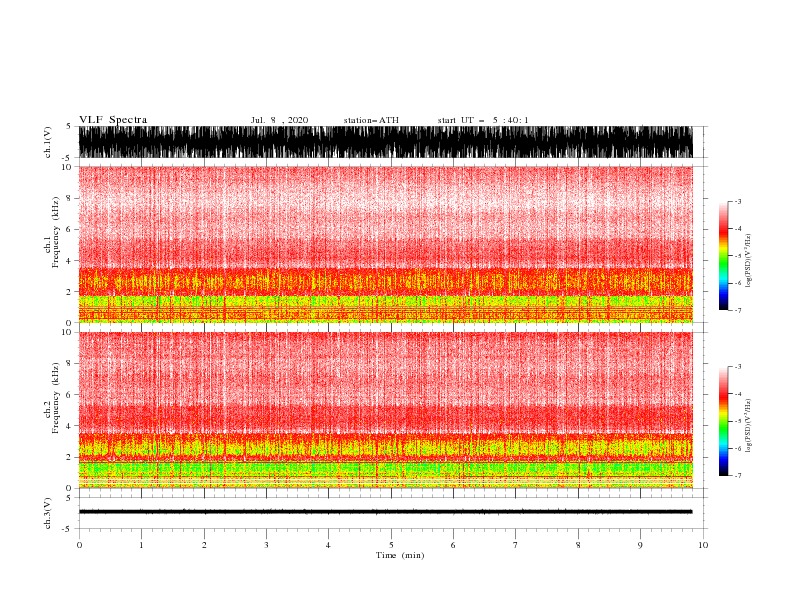Viewport: 792px width, 612px height.
Task: Click time axis tick label "3"
Action: coord(266,545)
